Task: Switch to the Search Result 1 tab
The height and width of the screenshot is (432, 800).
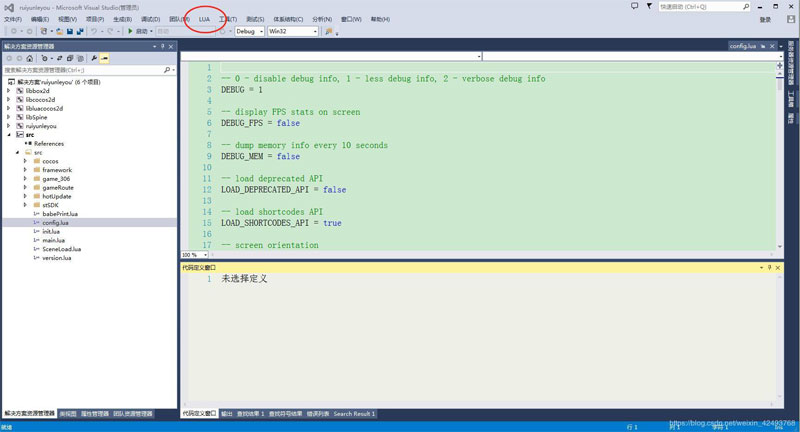Action: [354, 414]
